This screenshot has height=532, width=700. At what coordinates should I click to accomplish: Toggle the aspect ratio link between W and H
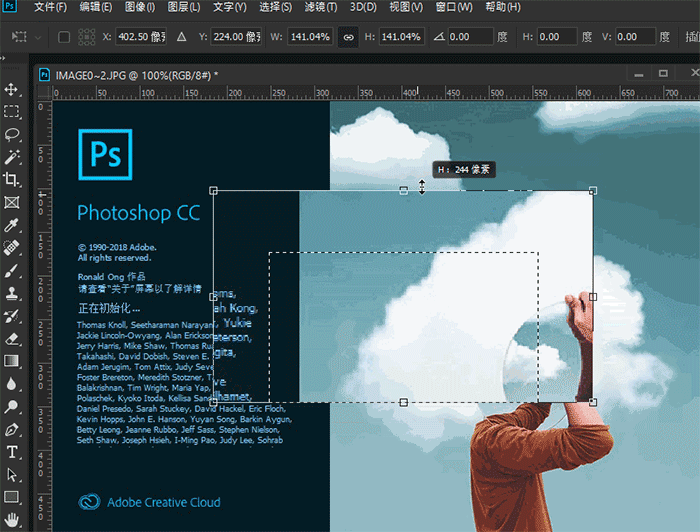click(x=348, y=37)
